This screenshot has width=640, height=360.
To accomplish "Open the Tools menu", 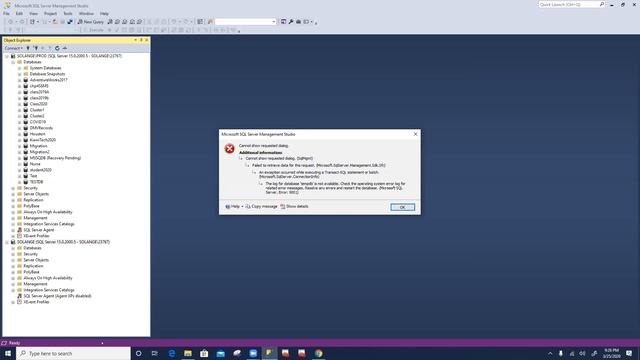I will 68,13.
